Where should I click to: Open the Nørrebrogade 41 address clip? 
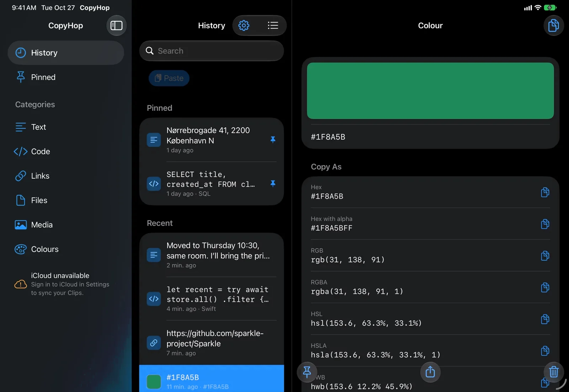(x=212, y=140)
